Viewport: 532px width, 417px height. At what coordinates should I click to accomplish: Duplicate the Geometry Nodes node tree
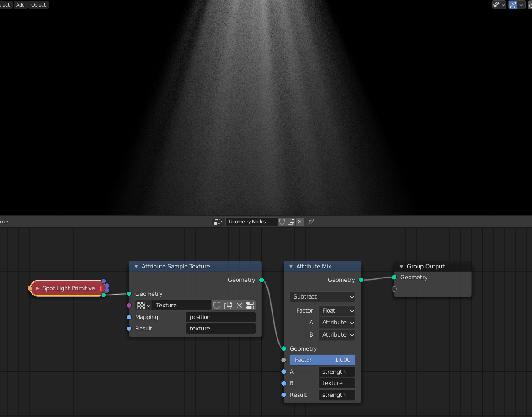click(291, 222)
